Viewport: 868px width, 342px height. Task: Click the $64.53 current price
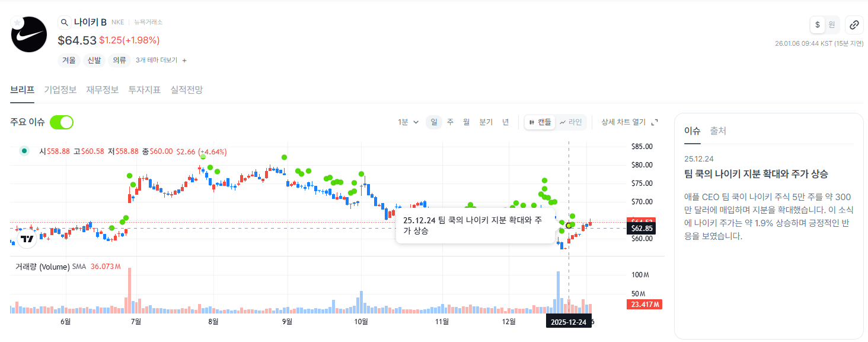tap(77, 40)
